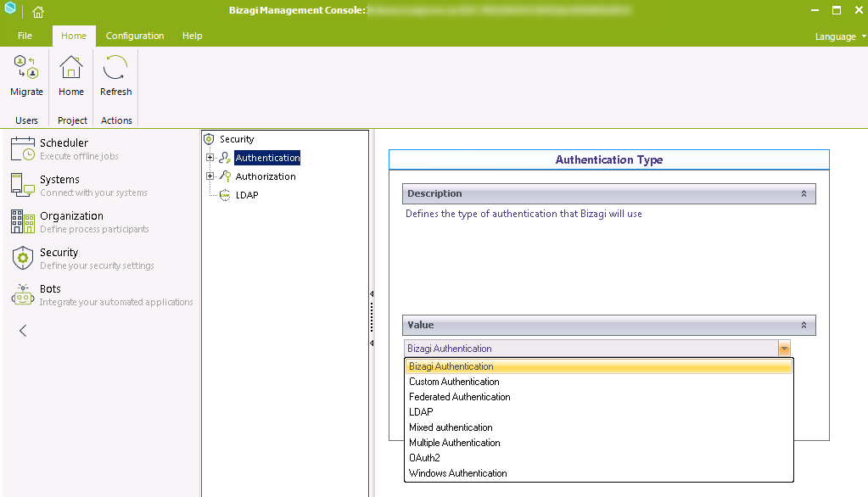
Task: Expand the Authentication tree node
Action: point(210,158)
